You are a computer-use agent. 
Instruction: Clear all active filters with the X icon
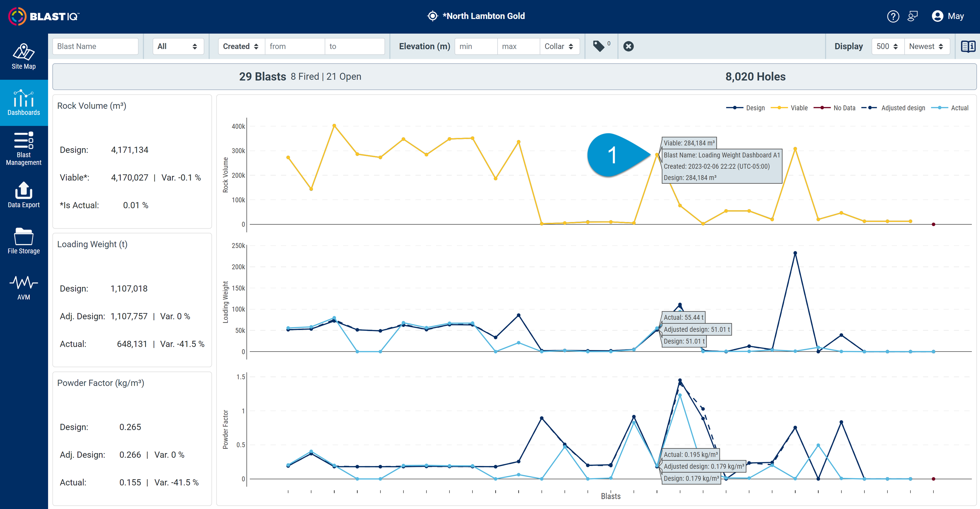[628, 46]
